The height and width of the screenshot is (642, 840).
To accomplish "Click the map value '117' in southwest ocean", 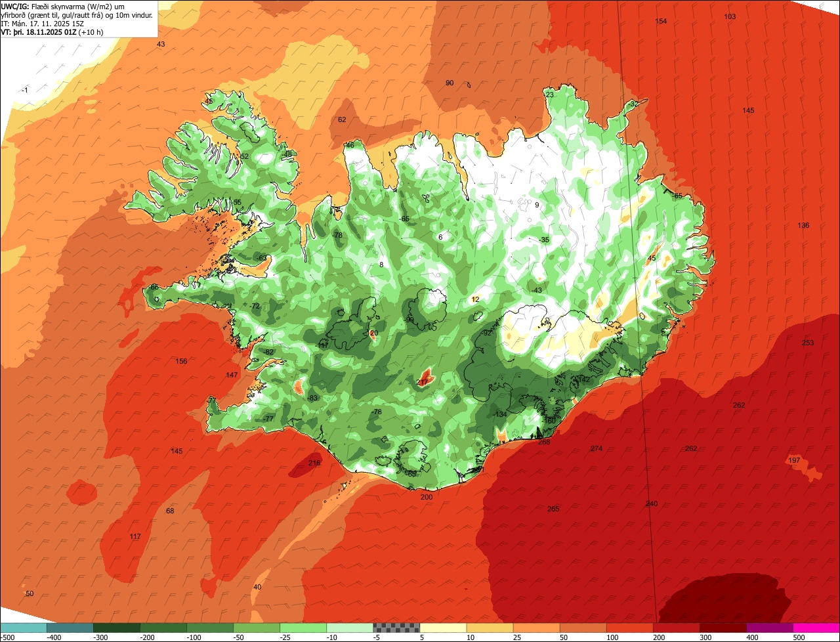I will coord(135,536).
